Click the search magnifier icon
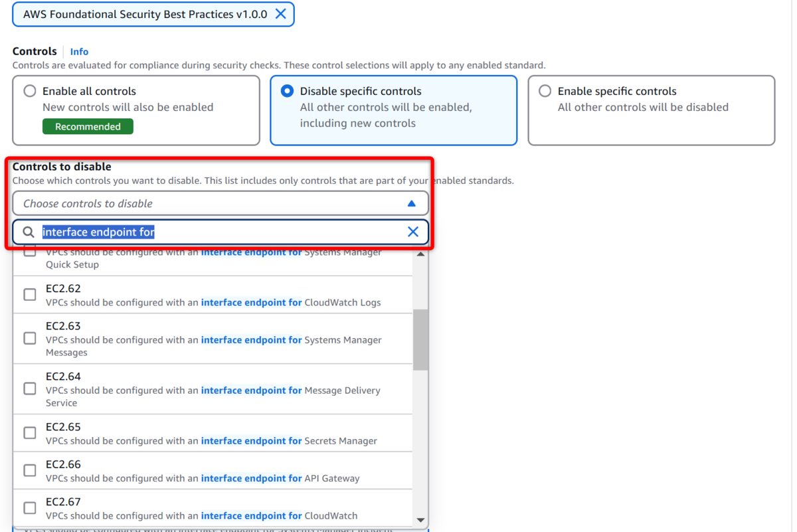The width and height of the screenshot is (797, 532). [29, 232]
